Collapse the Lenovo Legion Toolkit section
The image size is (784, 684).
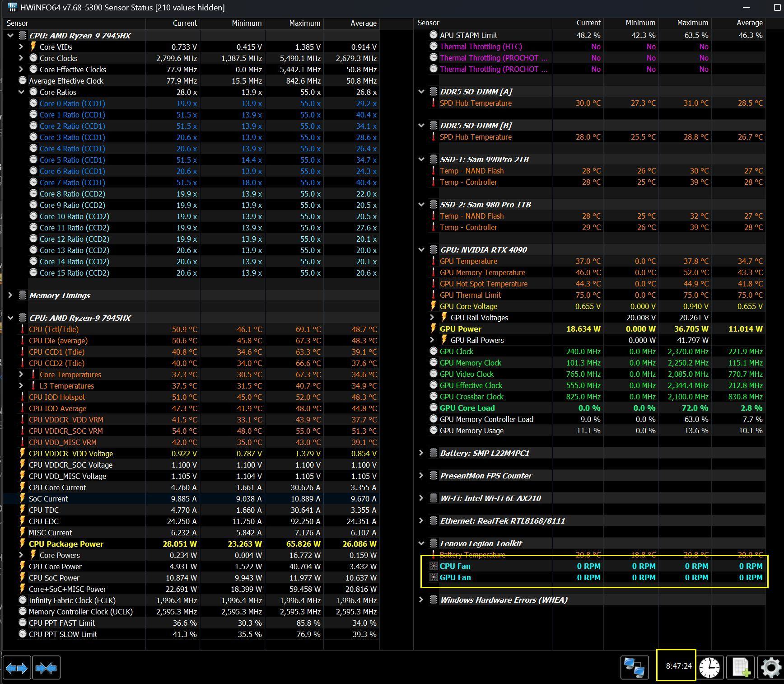(x=421, y=543)
